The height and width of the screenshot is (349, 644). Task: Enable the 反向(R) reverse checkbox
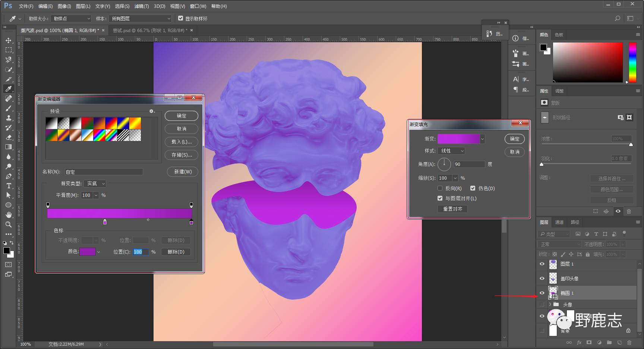[x=440, y=188]
